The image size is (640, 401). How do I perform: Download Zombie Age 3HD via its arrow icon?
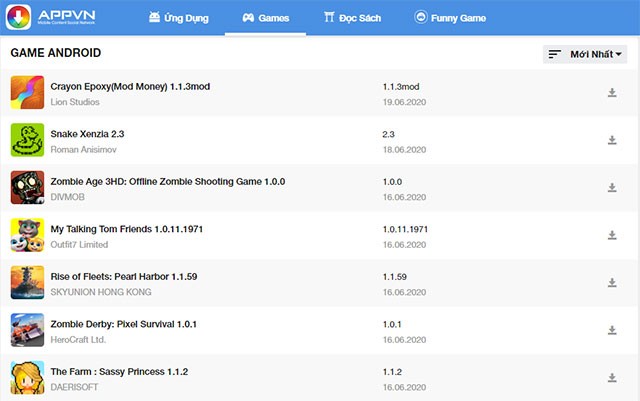point(612,188)
